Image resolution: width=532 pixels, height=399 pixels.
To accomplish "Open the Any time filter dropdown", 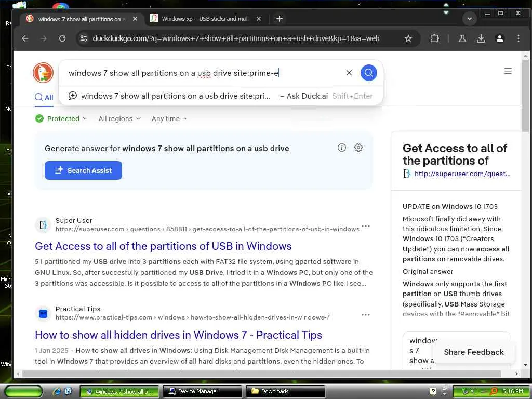I will [169, 119].
